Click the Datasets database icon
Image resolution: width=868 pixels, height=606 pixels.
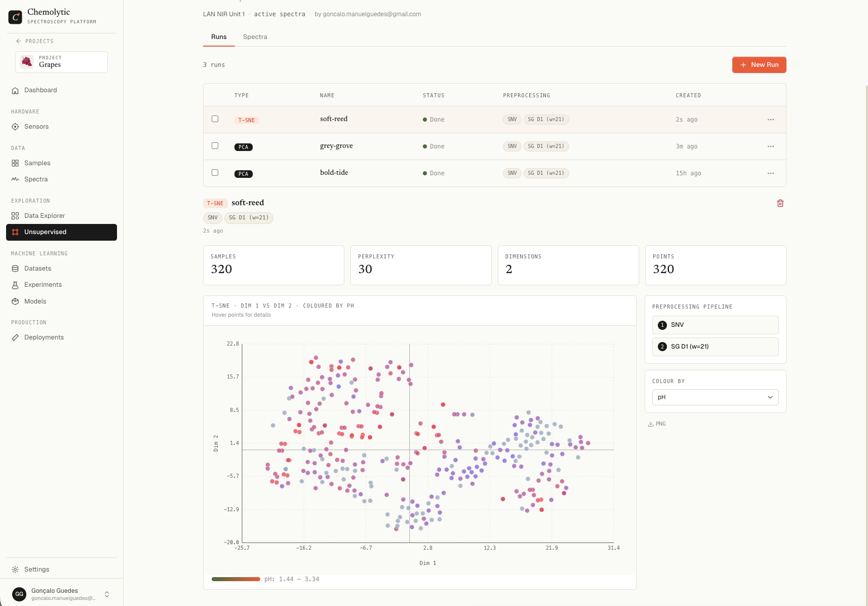(15, 269)
